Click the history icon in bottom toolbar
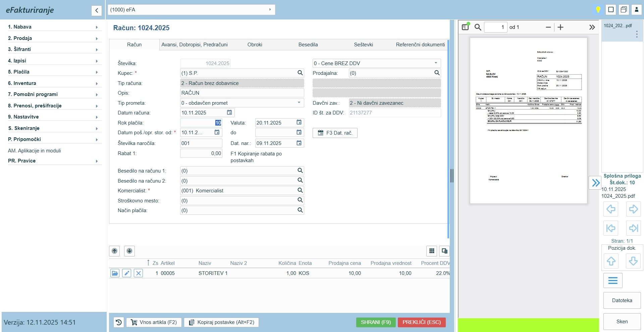This screenshot has height=332, width=644. pos(119,322)
